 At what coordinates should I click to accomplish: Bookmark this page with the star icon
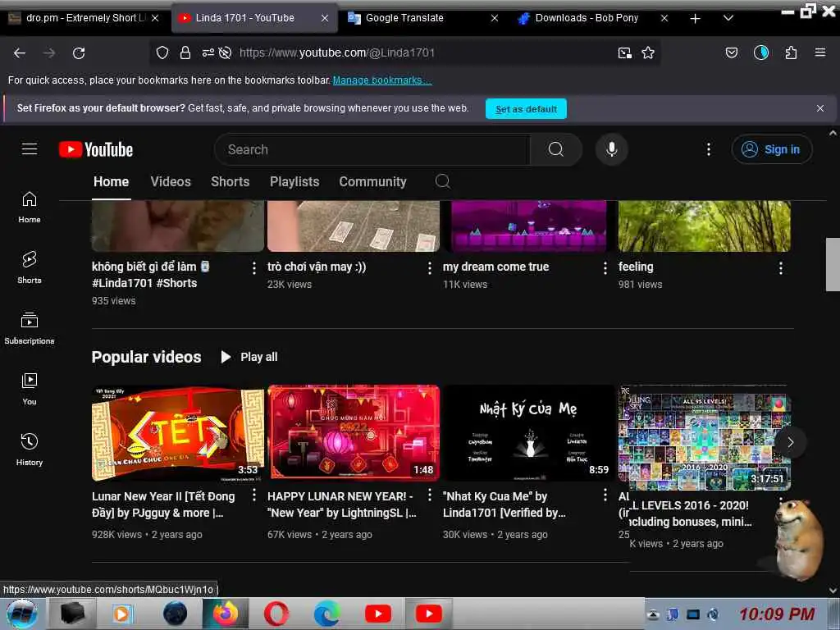click(648, 52)
